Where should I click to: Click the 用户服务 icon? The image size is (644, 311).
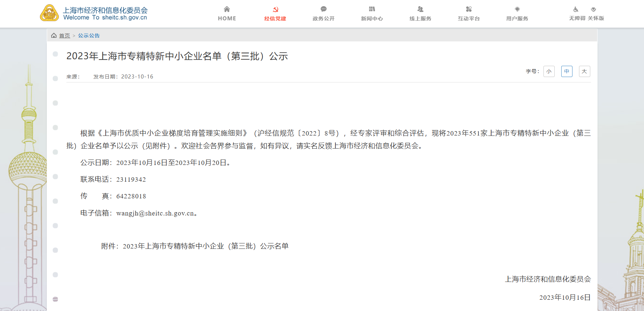[x=517, y=9]
